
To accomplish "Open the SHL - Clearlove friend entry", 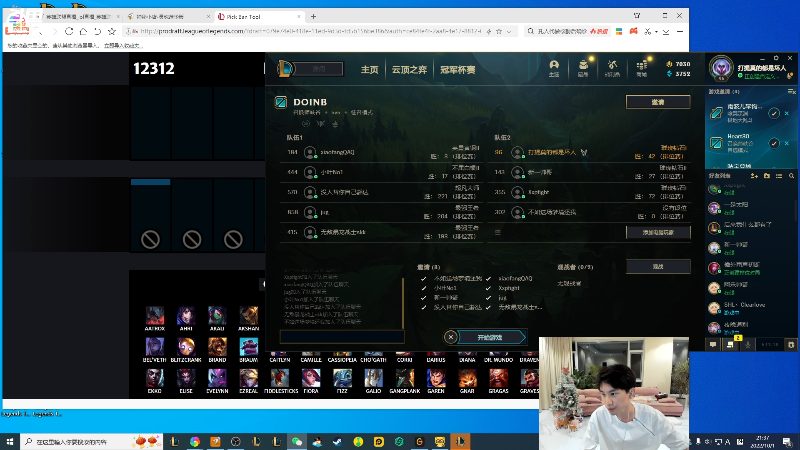I will pos(750,308).
